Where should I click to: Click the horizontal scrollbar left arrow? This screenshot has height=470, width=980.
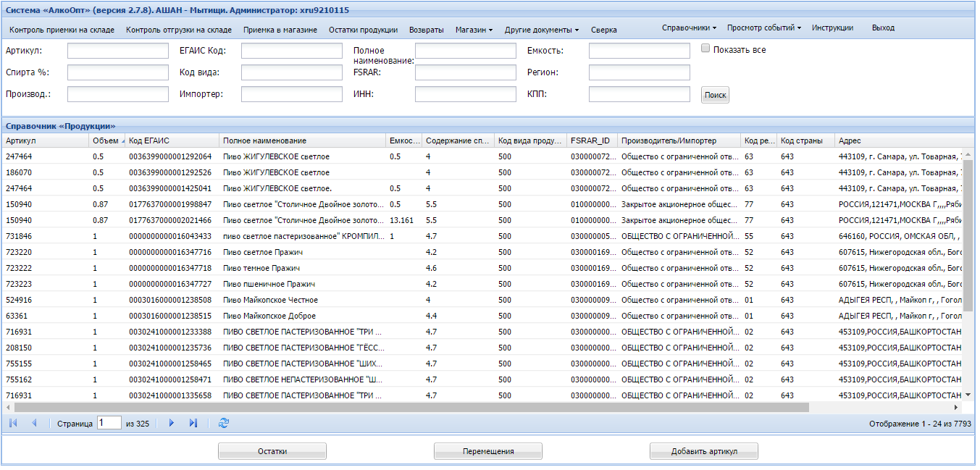tap(8, 408)
